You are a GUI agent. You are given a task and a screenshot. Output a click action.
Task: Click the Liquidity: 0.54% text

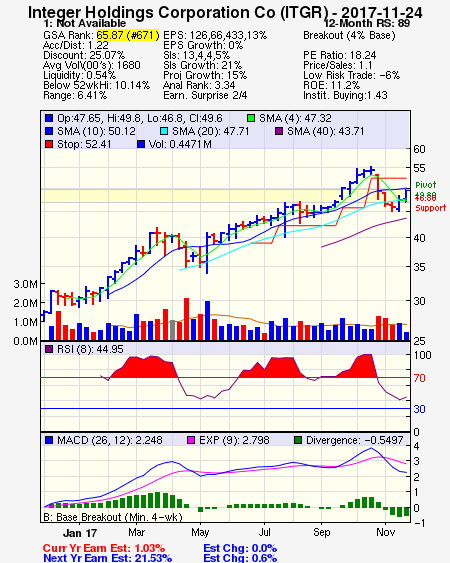pos(79,75)
